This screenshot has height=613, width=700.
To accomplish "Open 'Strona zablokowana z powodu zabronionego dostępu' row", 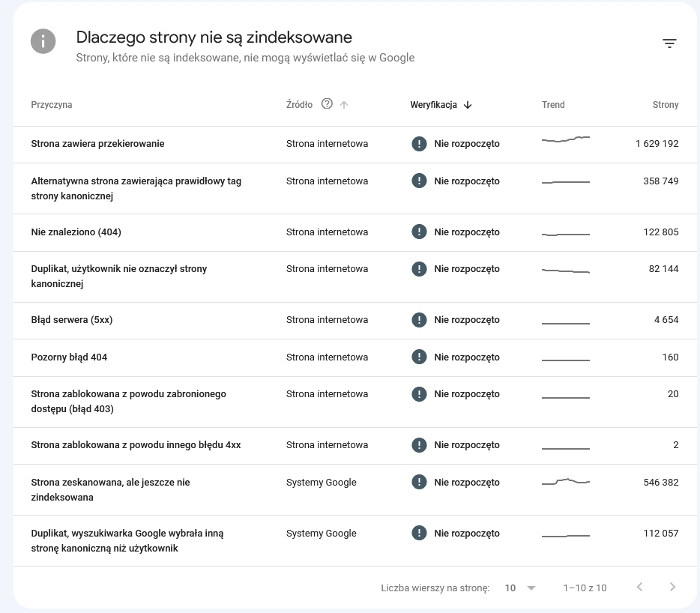I will [129, 402].
